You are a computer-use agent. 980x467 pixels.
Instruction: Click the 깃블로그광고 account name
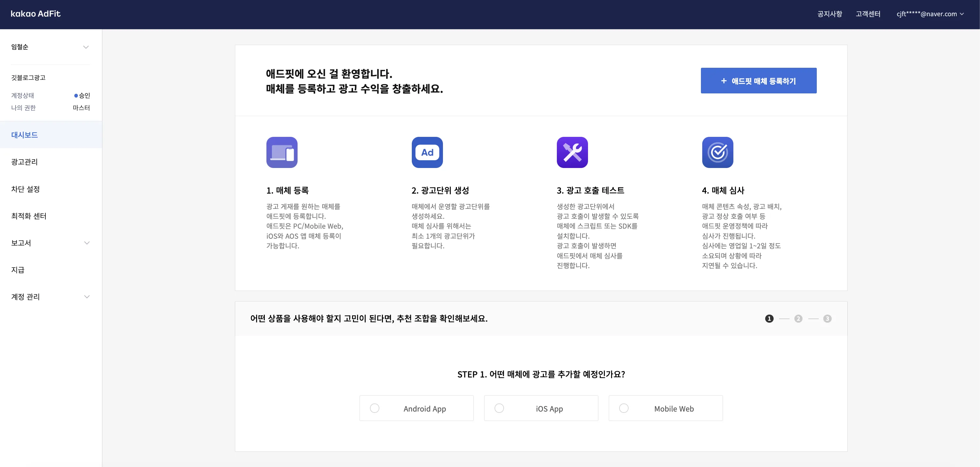pos(28,77)
